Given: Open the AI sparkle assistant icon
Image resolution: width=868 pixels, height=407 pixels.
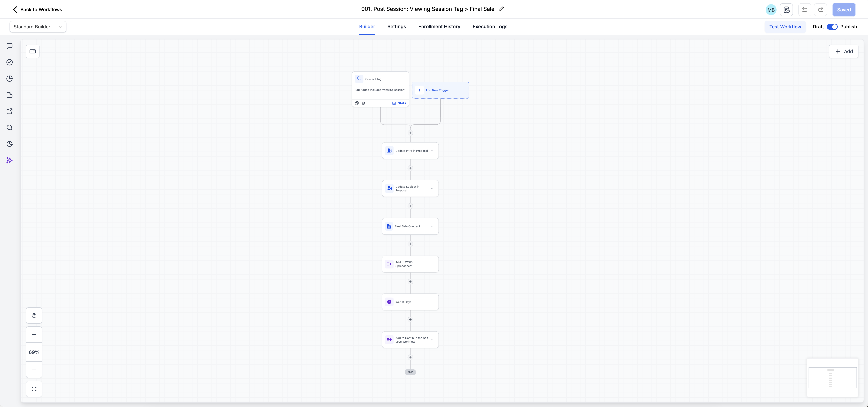Looking at the screenshot, I should (x=9, y=160).
